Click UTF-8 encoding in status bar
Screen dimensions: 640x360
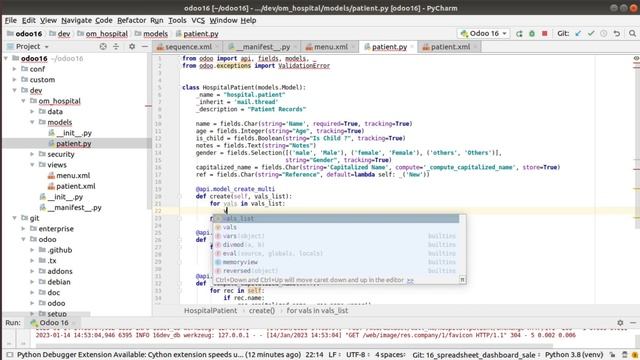[358, 355]
